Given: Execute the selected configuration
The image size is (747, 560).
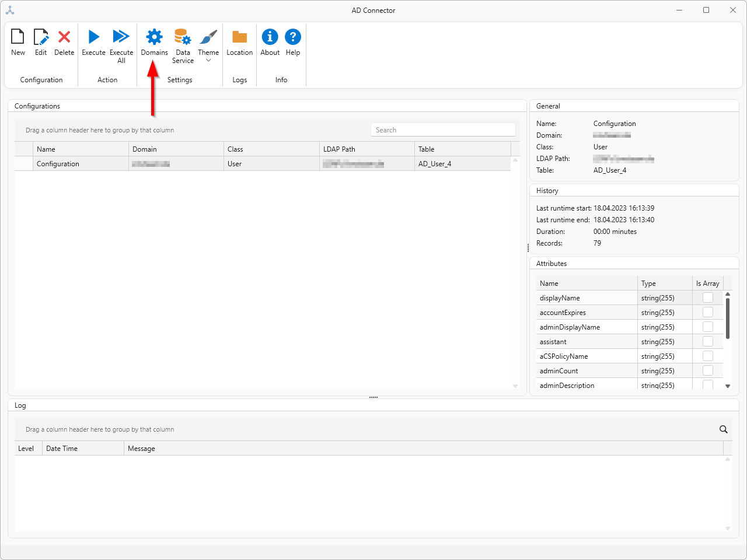Looking at the screenshot, I should point(93,43).
